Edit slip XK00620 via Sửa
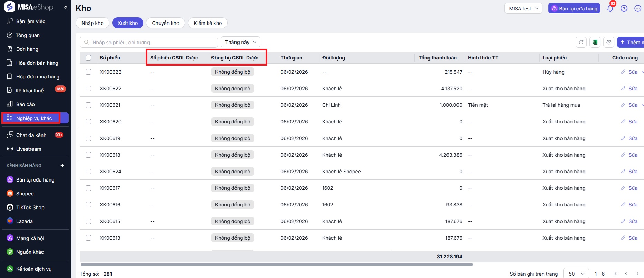Screen dimensions: 644x278 click(629, 122)
